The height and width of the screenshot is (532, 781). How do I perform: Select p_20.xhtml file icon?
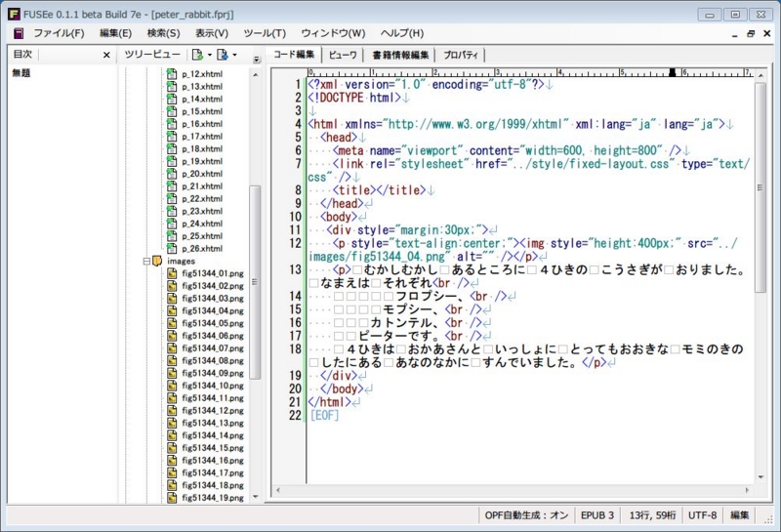point(172,174)
